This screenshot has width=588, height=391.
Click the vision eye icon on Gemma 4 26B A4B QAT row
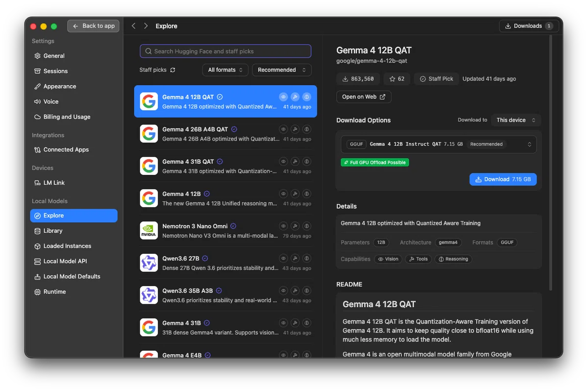(x=283, y=129)
